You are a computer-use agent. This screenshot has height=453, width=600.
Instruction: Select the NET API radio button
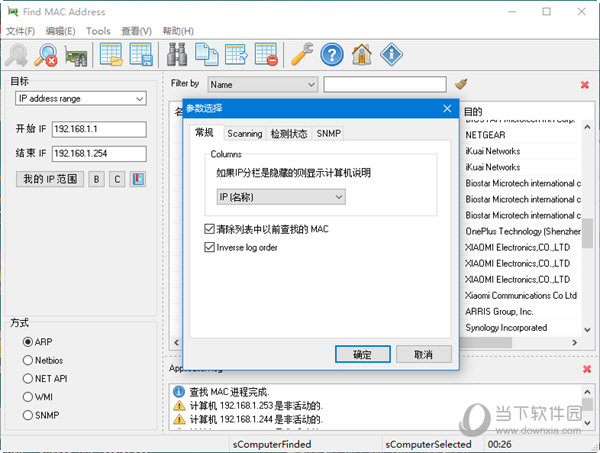(x=28, y=378)
